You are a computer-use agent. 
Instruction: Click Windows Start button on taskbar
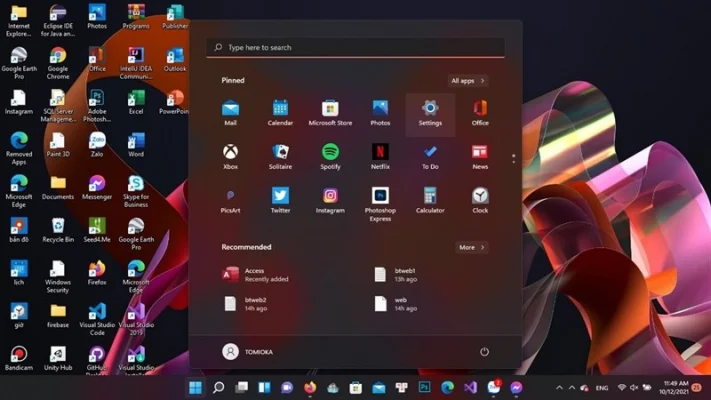(x=195, y=387)
